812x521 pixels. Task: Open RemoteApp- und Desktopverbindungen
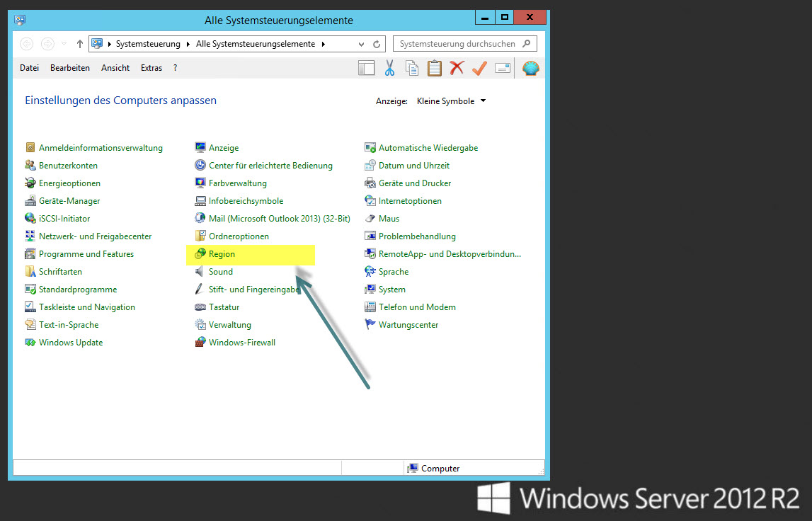pyautogui.click(x=450, y=253)
